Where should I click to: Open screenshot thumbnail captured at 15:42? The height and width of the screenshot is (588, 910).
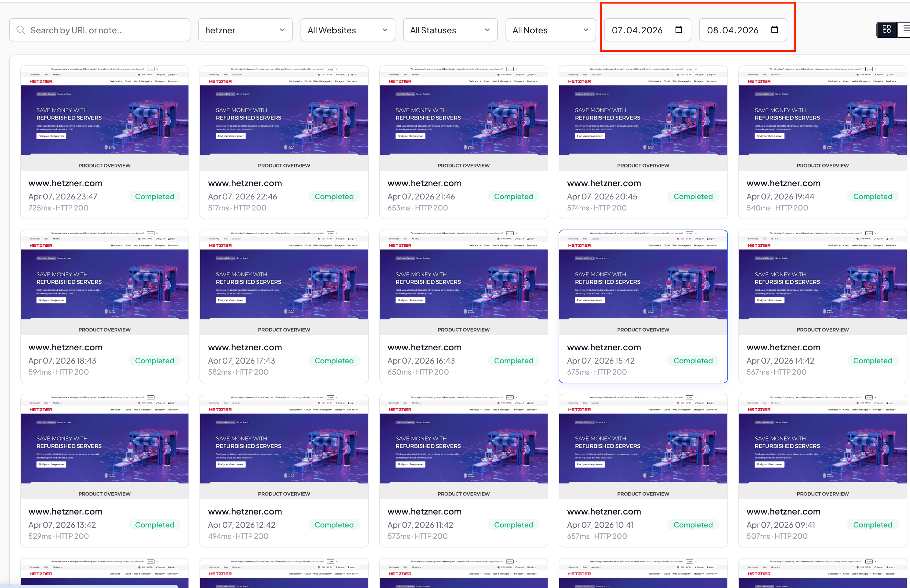643,283
